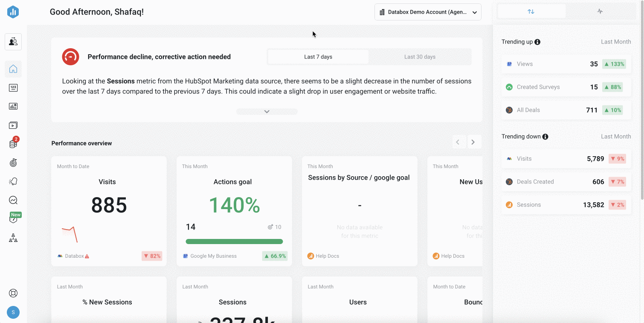Click the Visits sparkline chart
This screenshot has height=323, width=644.
click(x=70, y=234)
